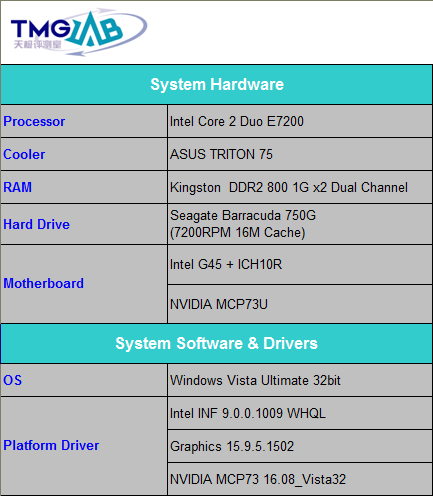Select the Graphics 15.9.5.1502 cell
The width and height of the screenshot is (433, 496).
pyautogui.click(x=300, y=446)
